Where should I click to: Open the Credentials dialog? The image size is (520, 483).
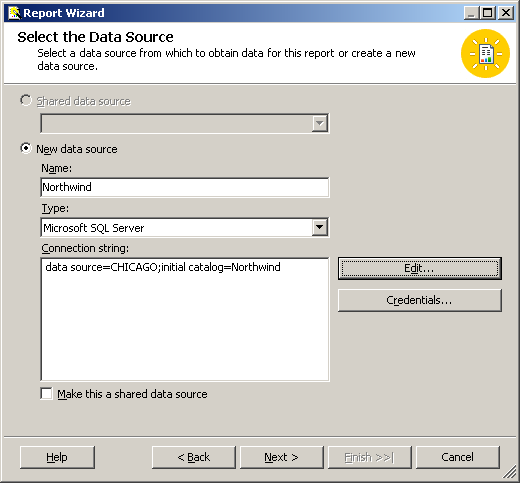coord(420,300)
